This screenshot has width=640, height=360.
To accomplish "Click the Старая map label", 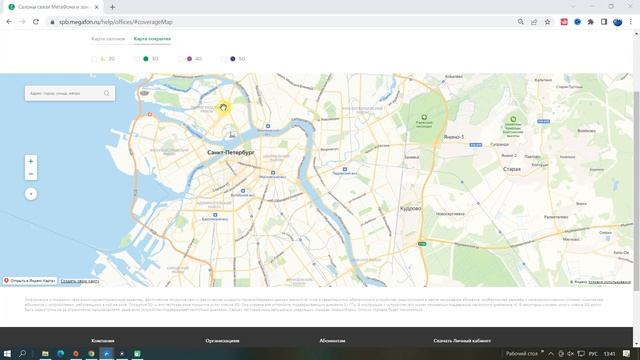I will 511,169.
